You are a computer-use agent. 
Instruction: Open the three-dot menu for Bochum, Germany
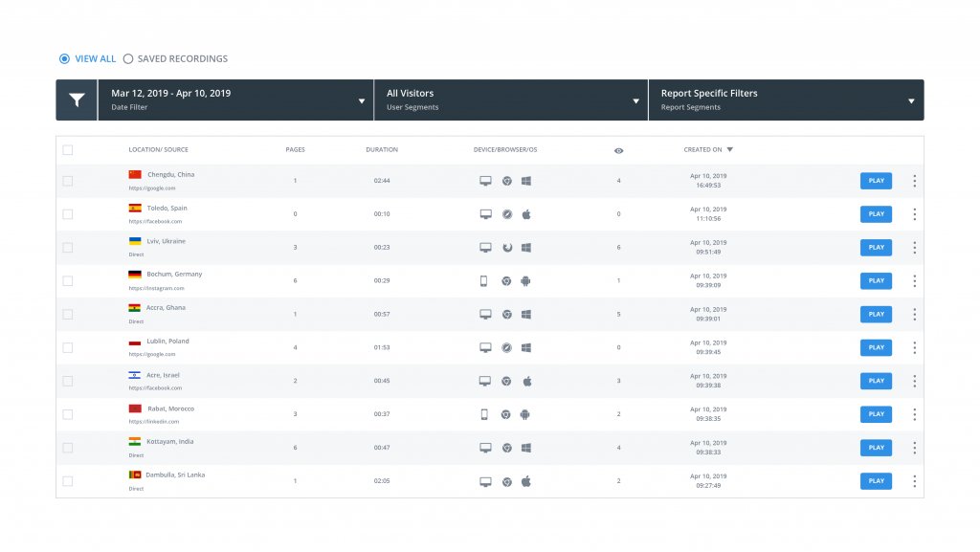click(914, 281)
